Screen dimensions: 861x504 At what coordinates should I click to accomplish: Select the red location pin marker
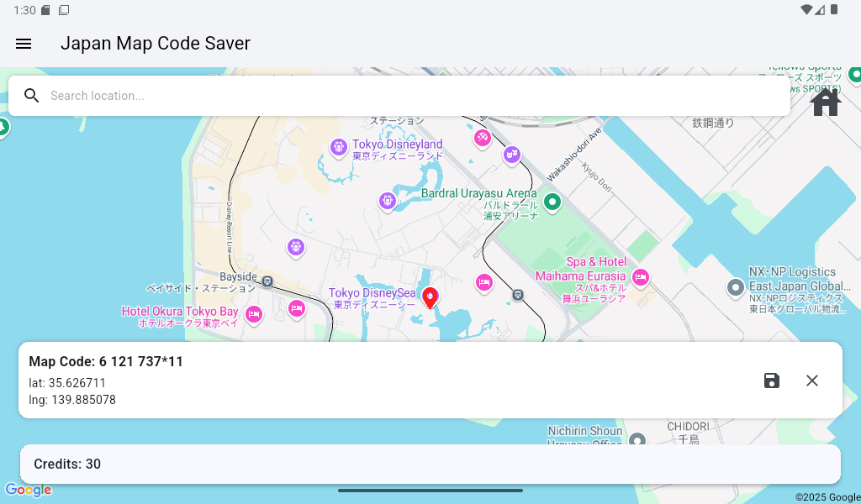pos(430,297)
